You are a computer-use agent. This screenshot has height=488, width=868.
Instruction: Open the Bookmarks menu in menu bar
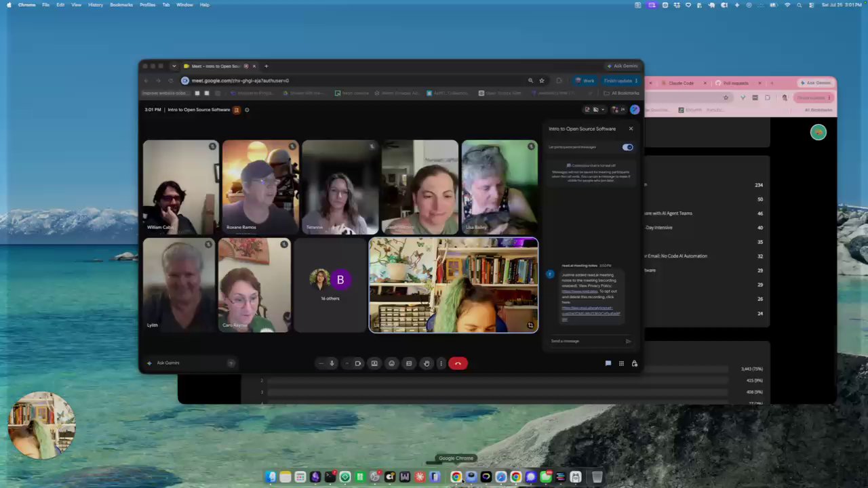point(121,5)
